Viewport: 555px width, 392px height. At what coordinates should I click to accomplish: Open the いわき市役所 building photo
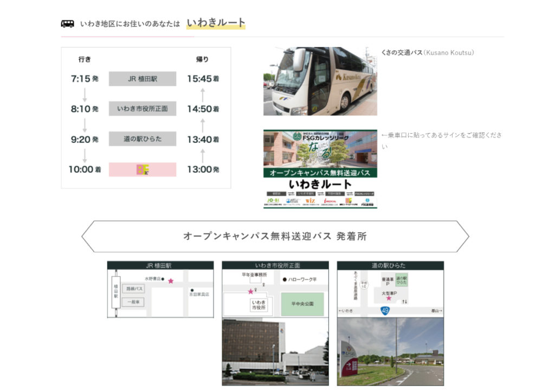tap(275, 352)
